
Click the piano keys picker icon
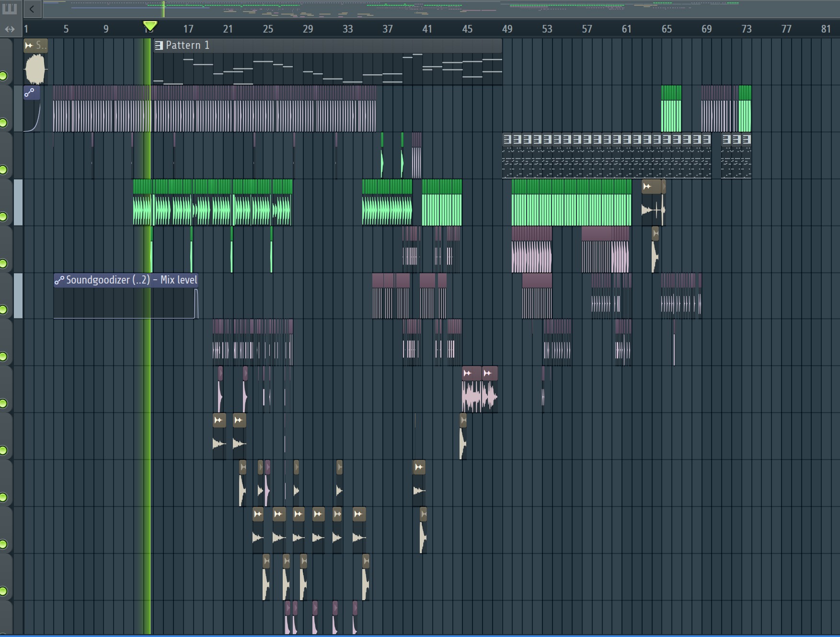[10, 9]
